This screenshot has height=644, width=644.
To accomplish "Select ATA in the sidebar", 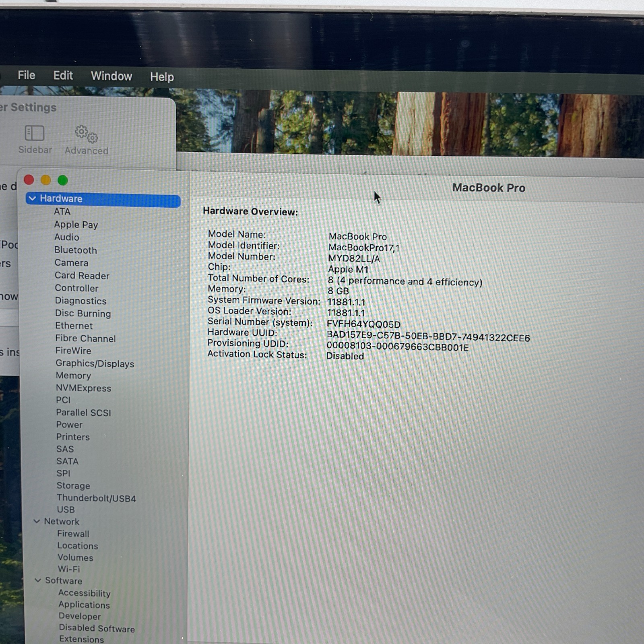I will pyautogui.click(x=62, y=212).
